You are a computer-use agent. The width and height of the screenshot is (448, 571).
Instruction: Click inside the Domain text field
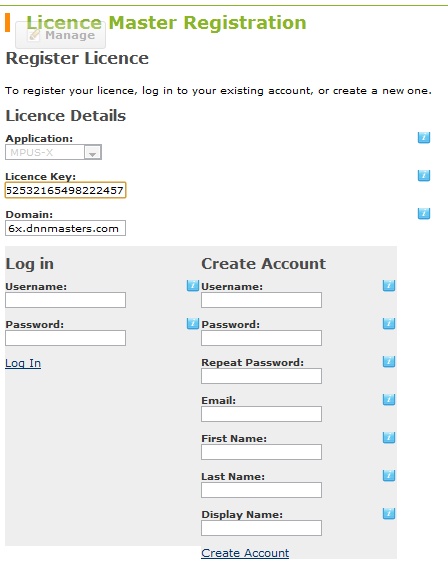pyautogui.click(x=66, y=228)
